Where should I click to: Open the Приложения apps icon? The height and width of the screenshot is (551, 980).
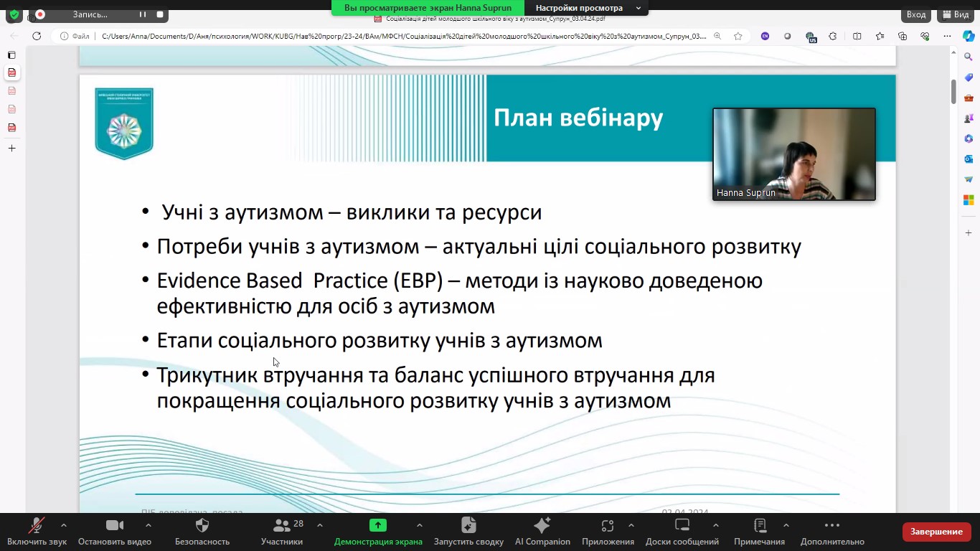[x=608, y=526]
